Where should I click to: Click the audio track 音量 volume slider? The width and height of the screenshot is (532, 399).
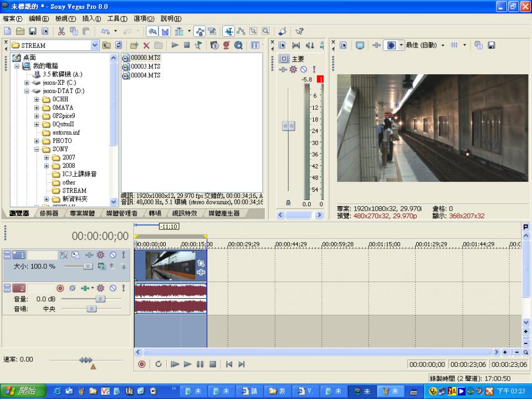click(x=100, y=299)
